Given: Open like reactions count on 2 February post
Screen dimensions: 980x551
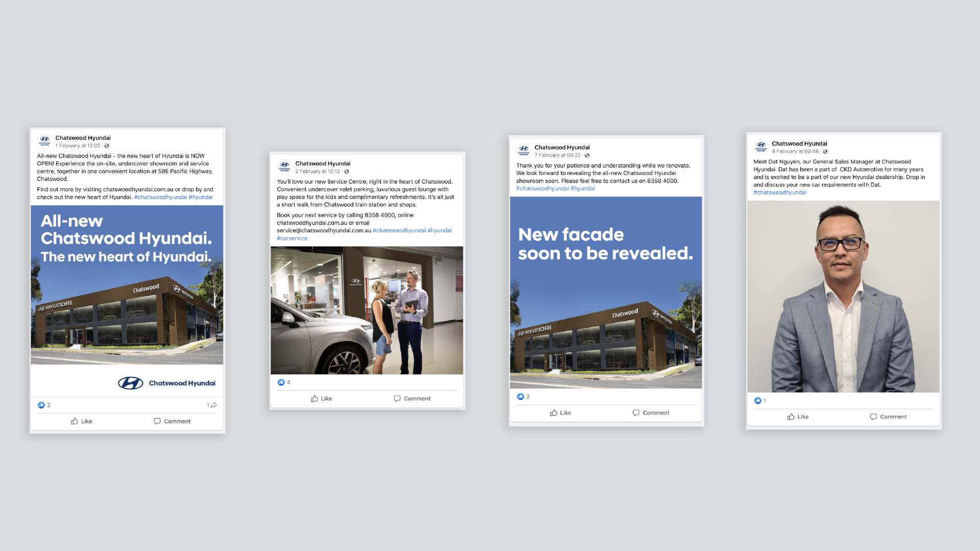Looking at the screenshot, I should (284, 382).
